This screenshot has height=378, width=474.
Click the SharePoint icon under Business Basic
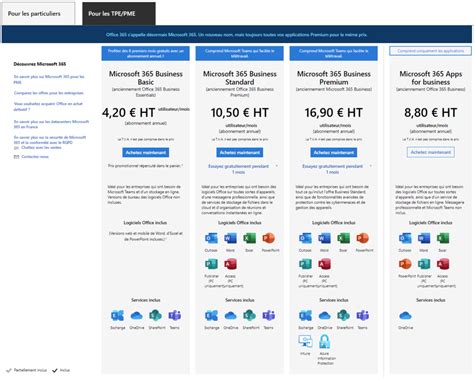click(155, 315)
